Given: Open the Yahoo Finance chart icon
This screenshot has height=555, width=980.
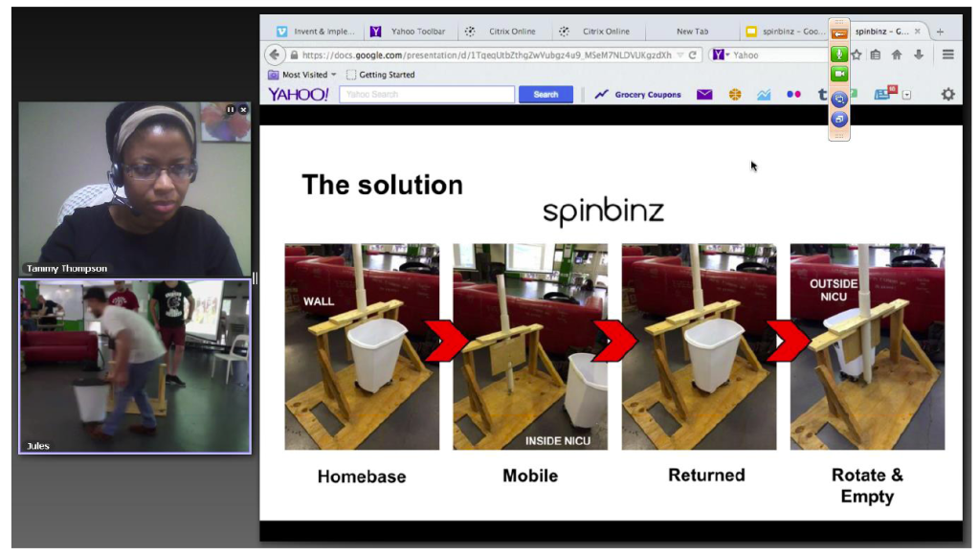Looking at the screenshot, I should coord(764,95).
